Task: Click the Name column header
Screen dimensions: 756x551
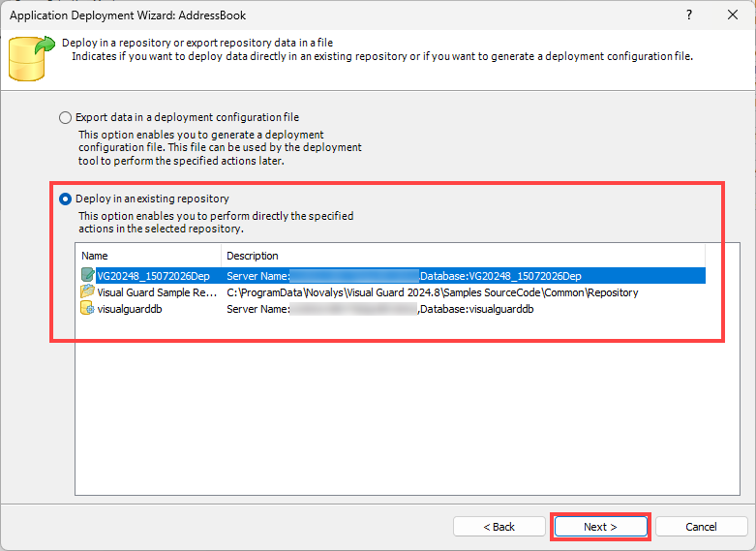Action: point(148,256)
